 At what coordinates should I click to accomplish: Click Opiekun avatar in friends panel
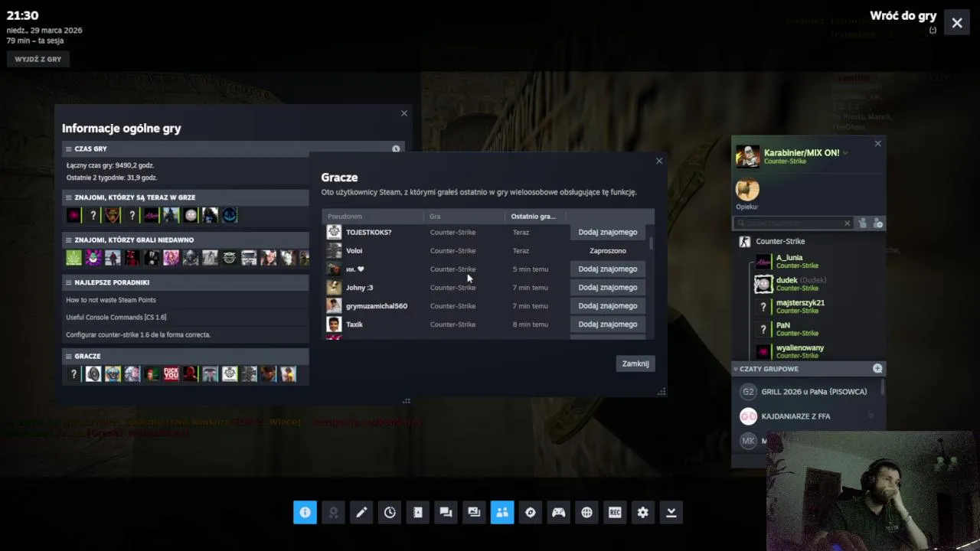coord(747,190)
